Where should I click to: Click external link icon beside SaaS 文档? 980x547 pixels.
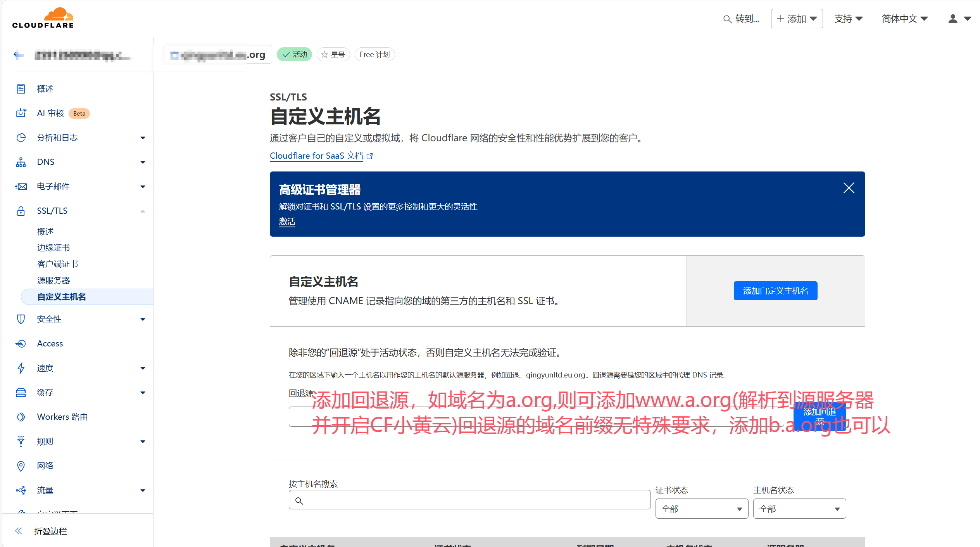pyautogui.click(x=370, y=156)
